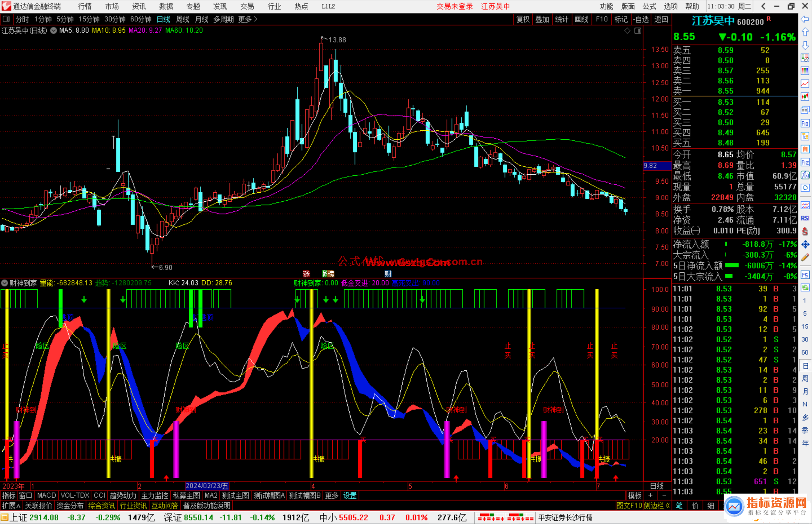The width and height of the screenshot is (812, 524).
Task: Open the 复权 dropdown in chart toolbar
Action: coord(523,19)
